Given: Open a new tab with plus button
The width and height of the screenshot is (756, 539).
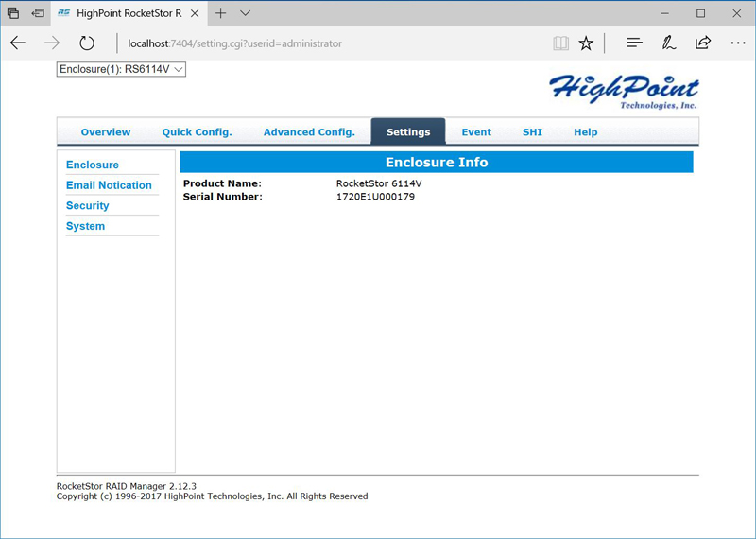Looking at the screenshot, I should (x=220, y=13).
